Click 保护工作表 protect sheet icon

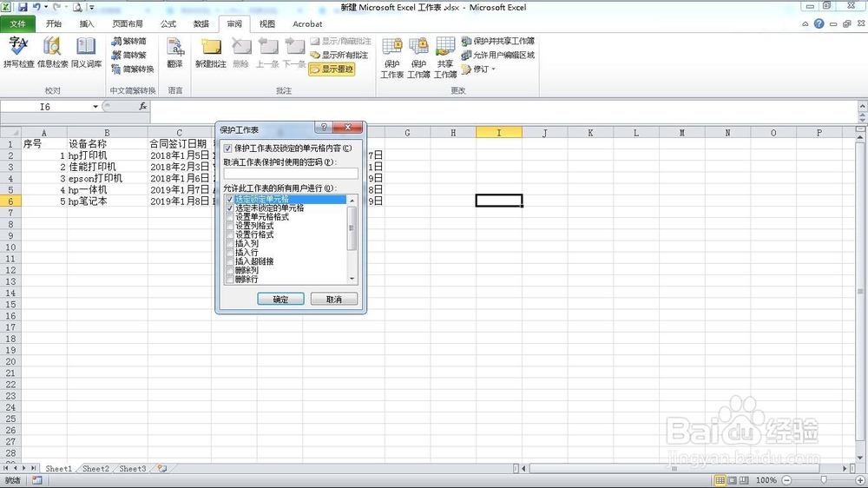(392, 57)
